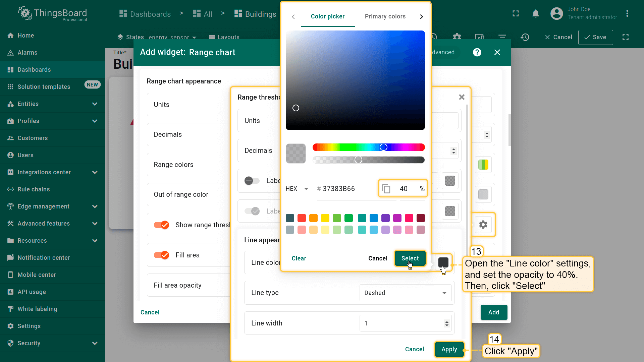Click the notifications bell icon
Screen dimensions: 644x362
point(536,13)
